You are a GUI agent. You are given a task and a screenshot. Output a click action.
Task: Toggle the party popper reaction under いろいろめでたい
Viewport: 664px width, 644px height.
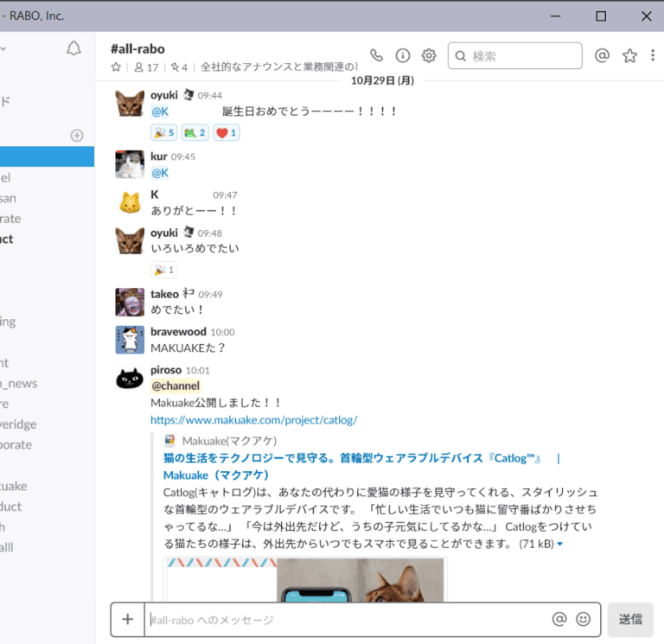pos(164,270)
